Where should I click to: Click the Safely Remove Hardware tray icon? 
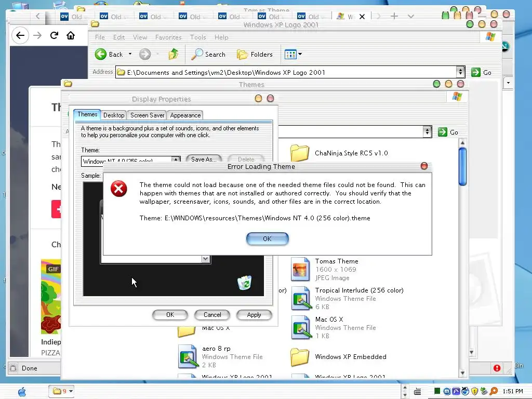click(484, 392)
